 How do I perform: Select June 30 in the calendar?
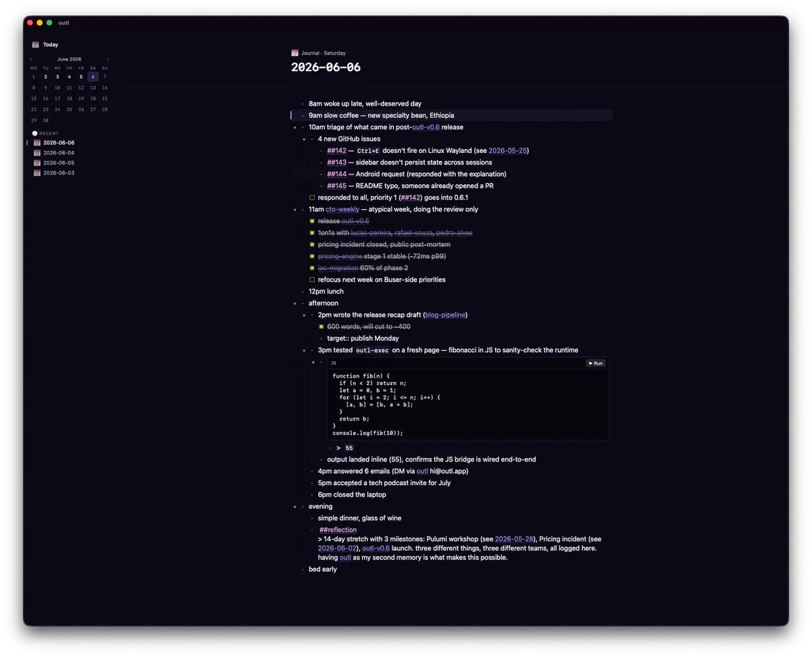click(x=45, y=120)
